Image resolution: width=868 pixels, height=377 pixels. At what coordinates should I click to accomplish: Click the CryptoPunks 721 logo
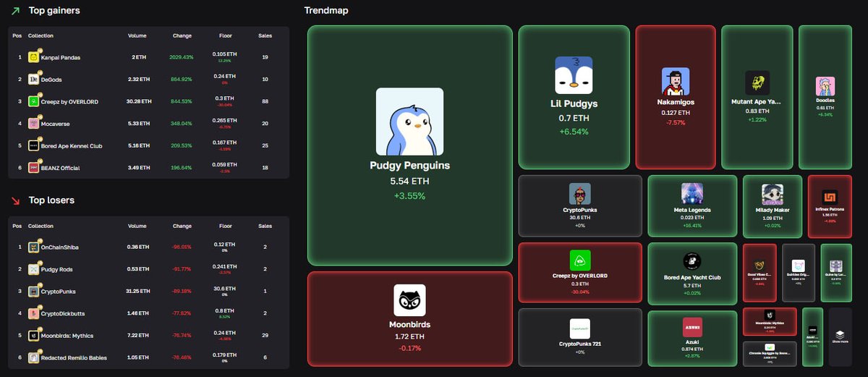click(x=580, y=329)
